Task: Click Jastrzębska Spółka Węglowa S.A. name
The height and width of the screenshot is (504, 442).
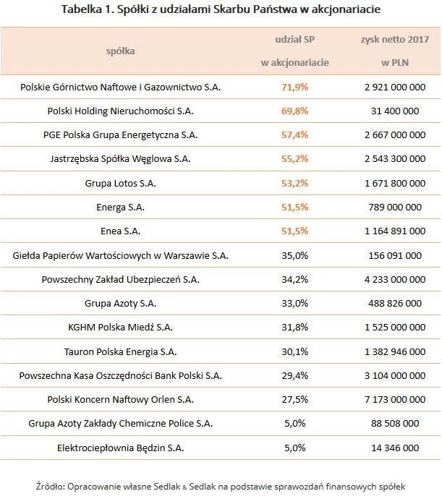Action: point(120,159)
